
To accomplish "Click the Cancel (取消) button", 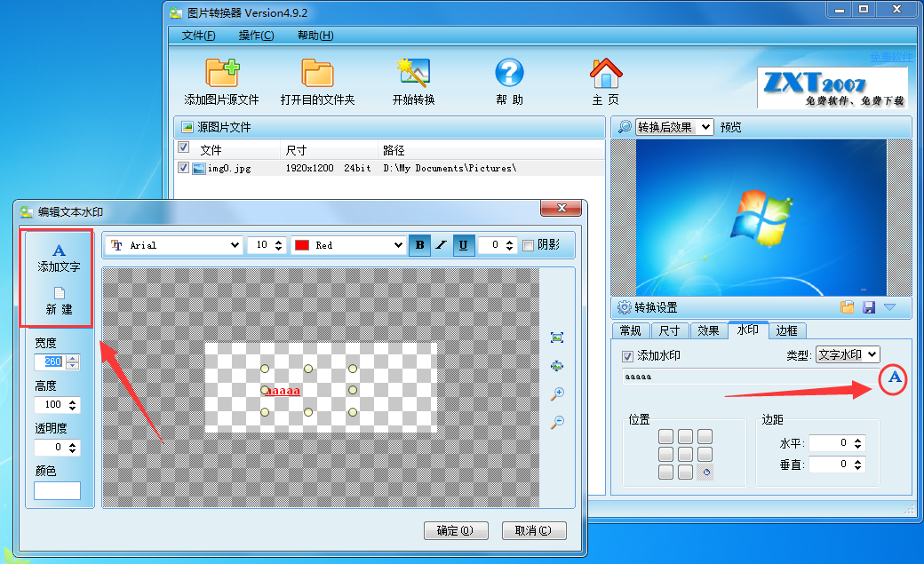I will pyautogui.click(x=534, y=530).
